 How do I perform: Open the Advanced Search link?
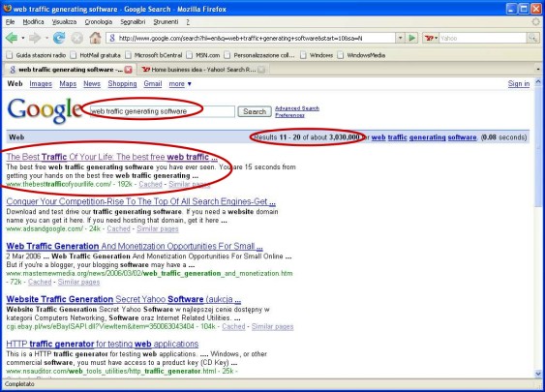coord(297,108)
